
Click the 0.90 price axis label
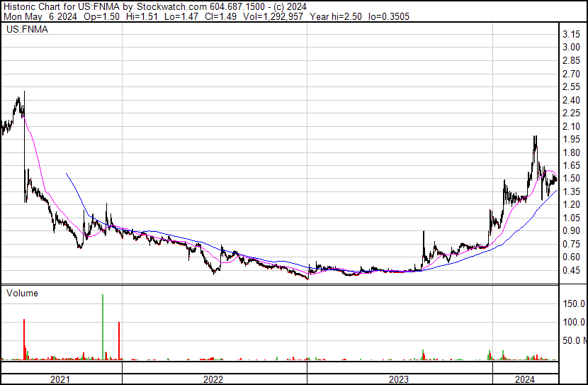tap(572, 230)
